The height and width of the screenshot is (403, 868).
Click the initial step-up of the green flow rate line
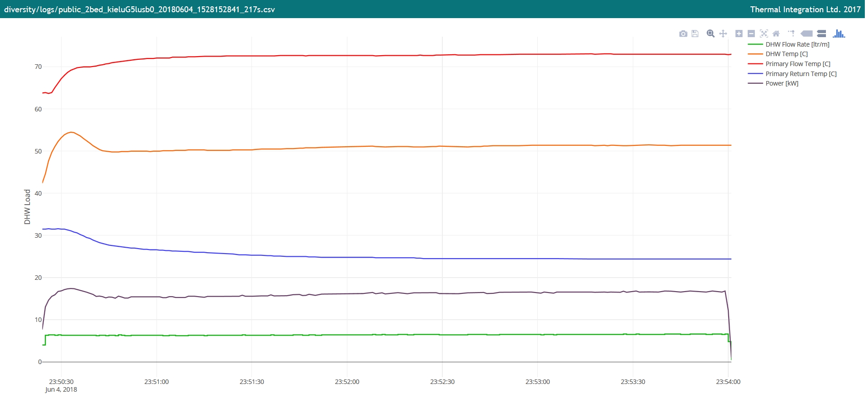[x=45, y=340]
